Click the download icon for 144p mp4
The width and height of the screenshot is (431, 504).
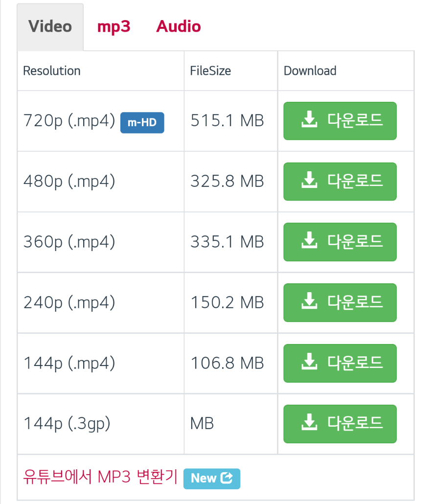coord(309,363)
